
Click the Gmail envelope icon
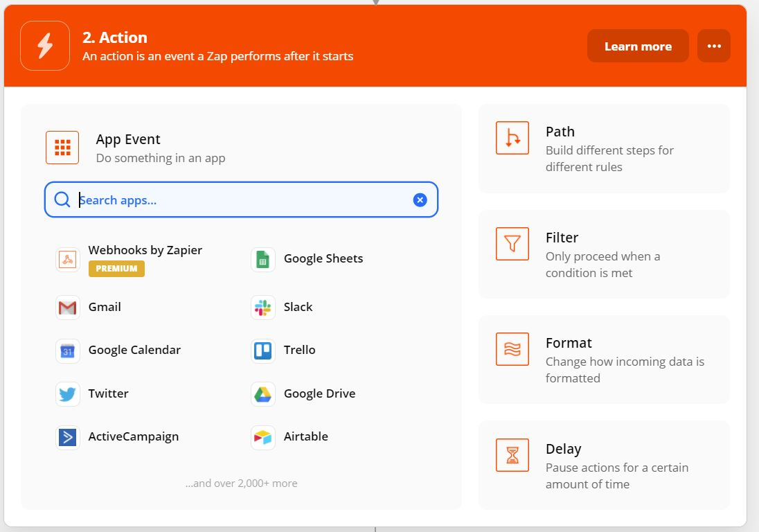click(x=68, y=308)
